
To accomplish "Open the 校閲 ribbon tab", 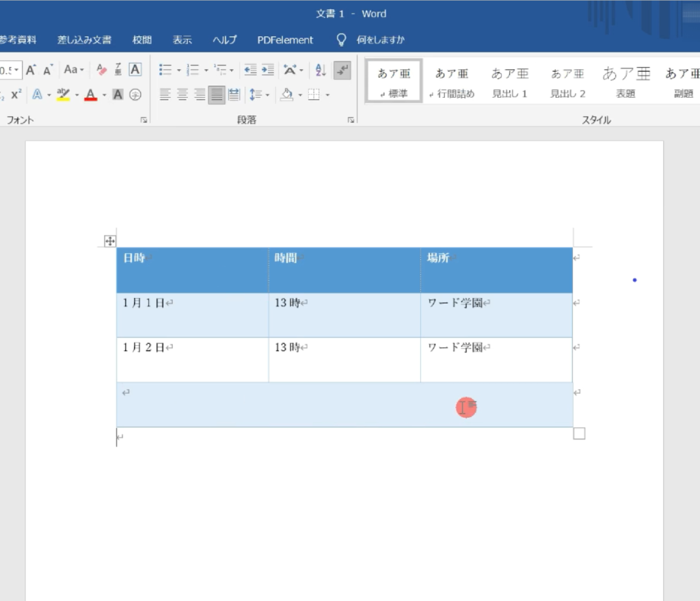I will pyautogui.click(x=142, y=40).
